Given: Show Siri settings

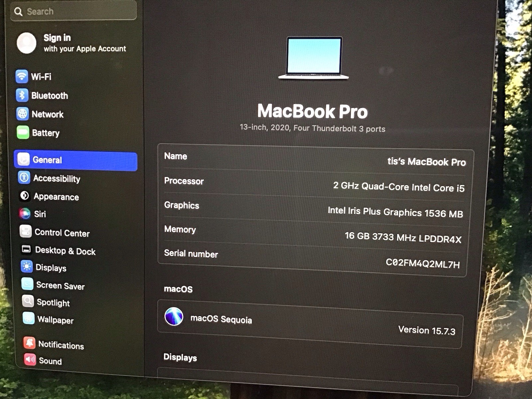Looking at the screenshot, I should [x=40, y=214].
